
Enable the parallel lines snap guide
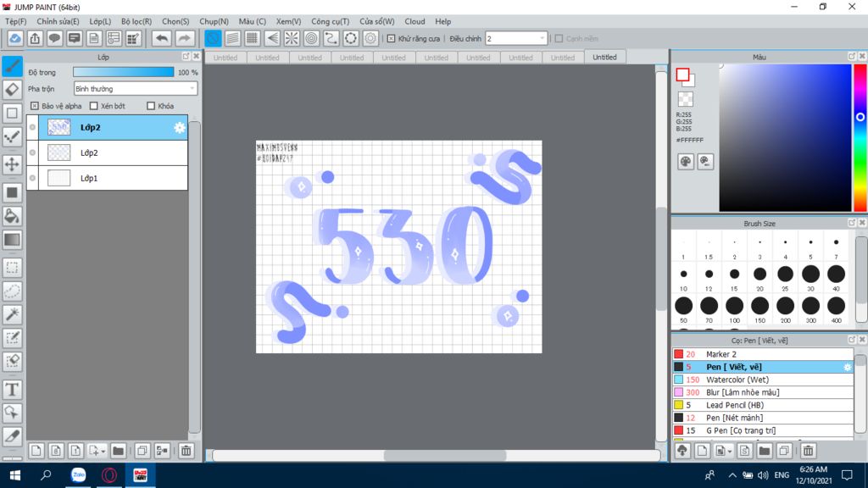coord(232,38)
